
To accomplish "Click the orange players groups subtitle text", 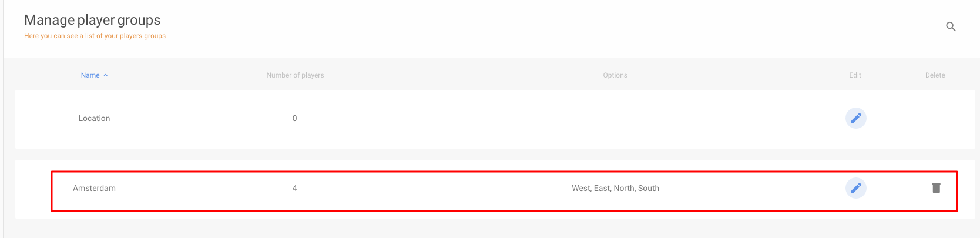I will (x=95, y=36).
